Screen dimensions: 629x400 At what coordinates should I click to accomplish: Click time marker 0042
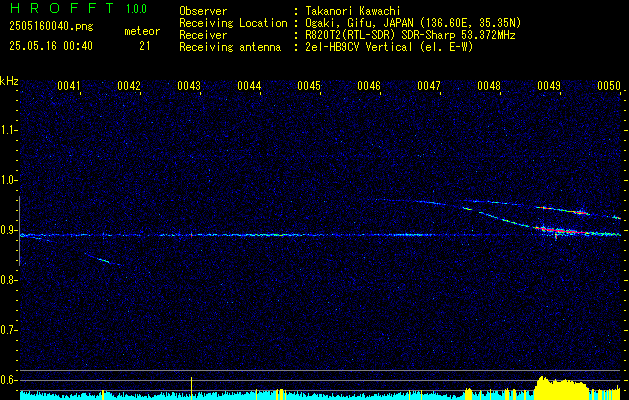pos(129,86)
